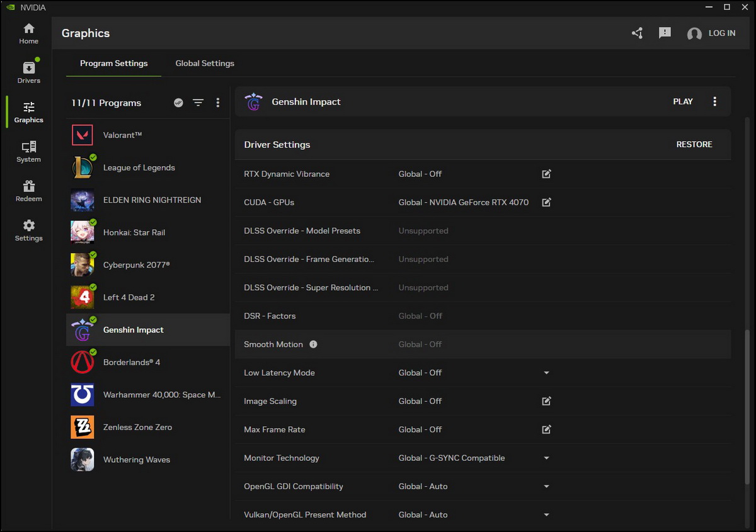
Task: Click the share icon in the header
Action: tap(638, 33)
